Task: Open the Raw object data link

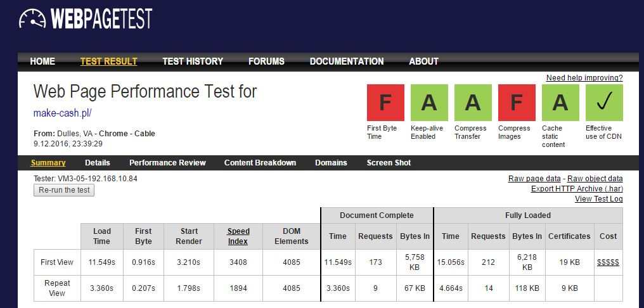Action: tap(595, 179)
